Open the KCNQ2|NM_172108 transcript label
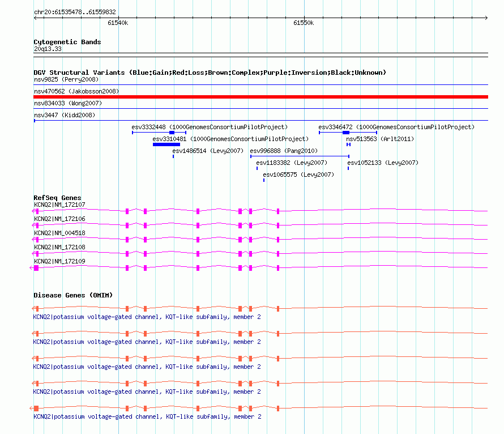Viewport: 504px width, 434px height. pyautogui.click(x=59, y=247)
